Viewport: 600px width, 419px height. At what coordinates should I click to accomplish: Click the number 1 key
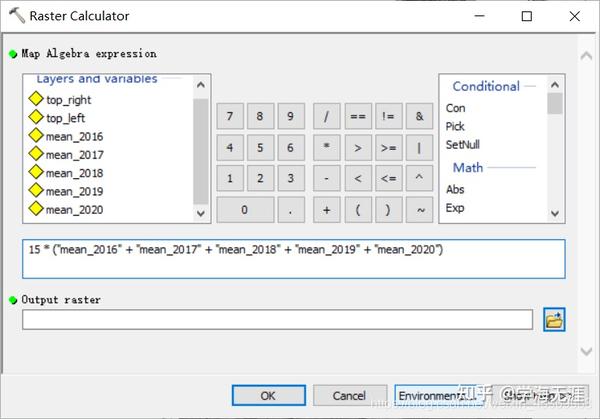click(230, 178)
